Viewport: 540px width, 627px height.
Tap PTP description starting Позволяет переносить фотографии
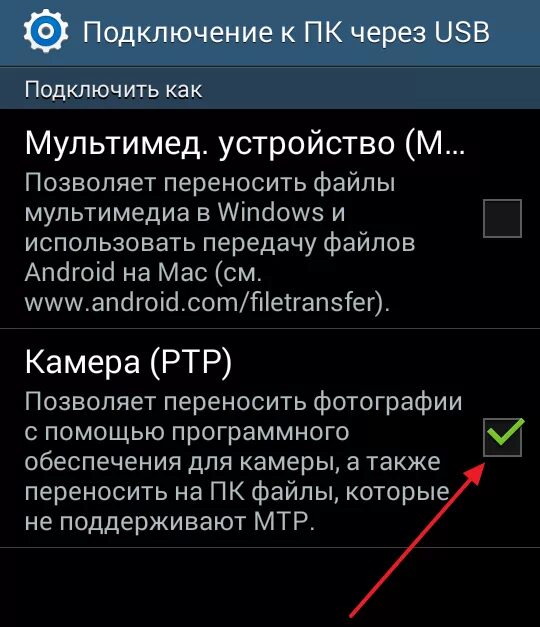pos(243,461)
